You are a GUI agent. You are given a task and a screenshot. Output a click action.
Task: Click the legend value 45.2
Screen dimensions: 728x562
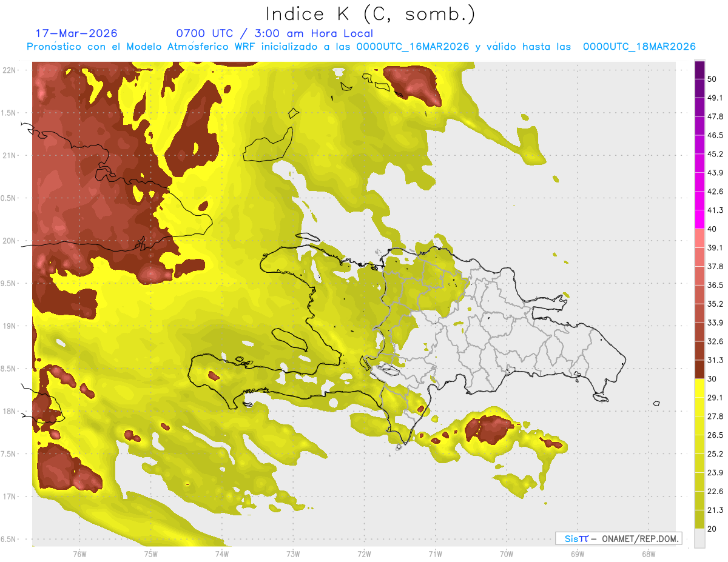point(715,154)
